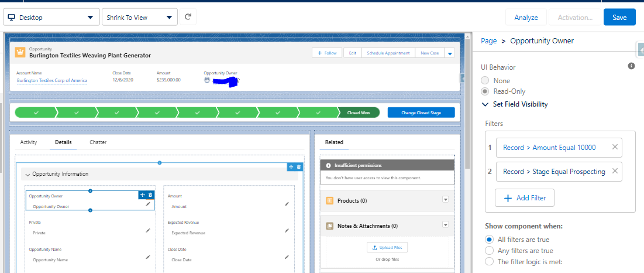
Task: Click the Add Filter button
Action: click(x=524, y=198)
